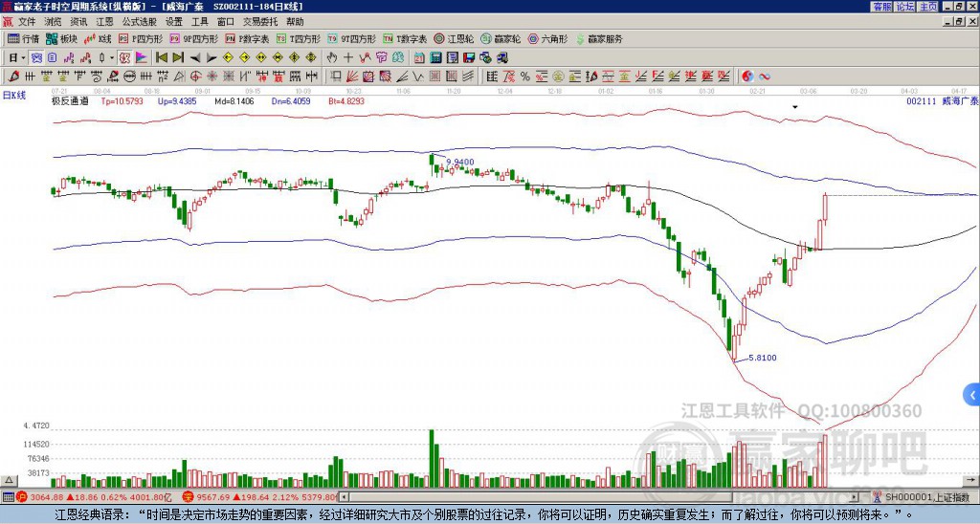
Task: Select the percent % tool
Action: [x=525, y=76]
